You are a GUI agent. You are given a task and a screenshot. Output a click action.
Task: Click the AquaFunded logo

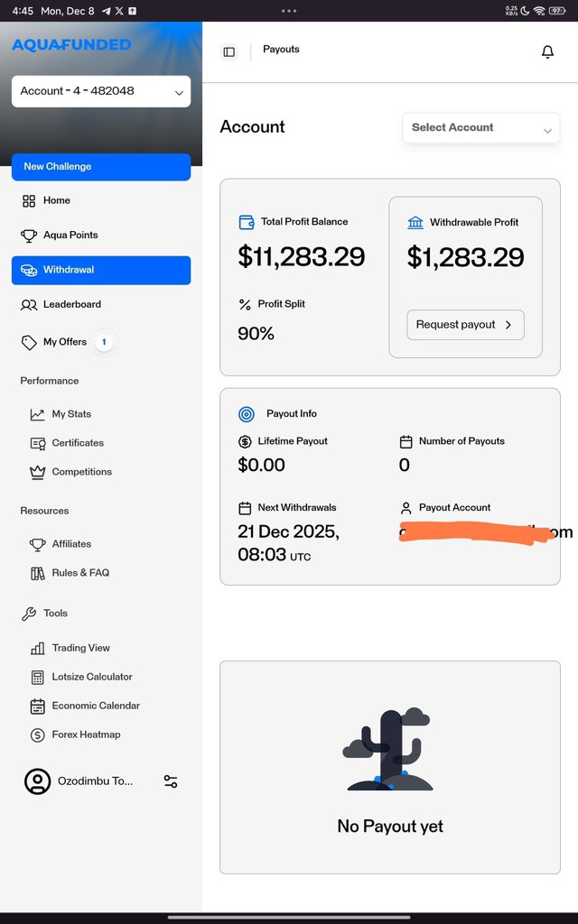[x=71, y=45]
